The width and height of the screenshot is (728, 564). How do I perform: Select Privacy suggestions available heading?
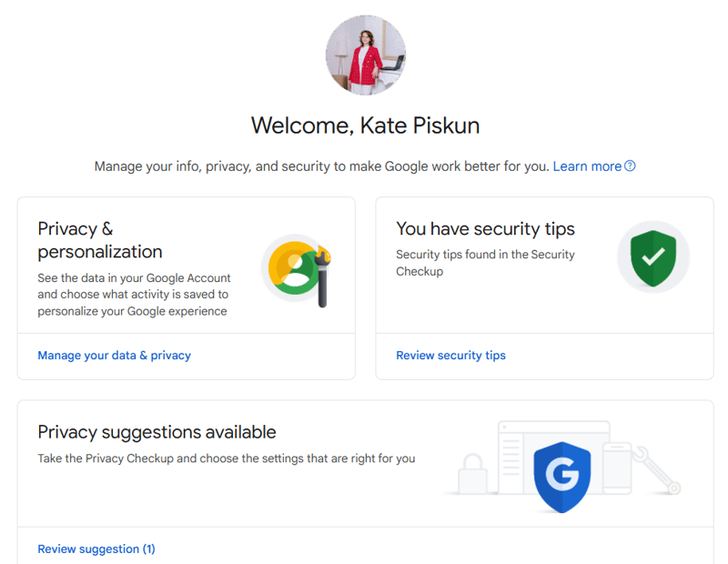click(157, 432)
